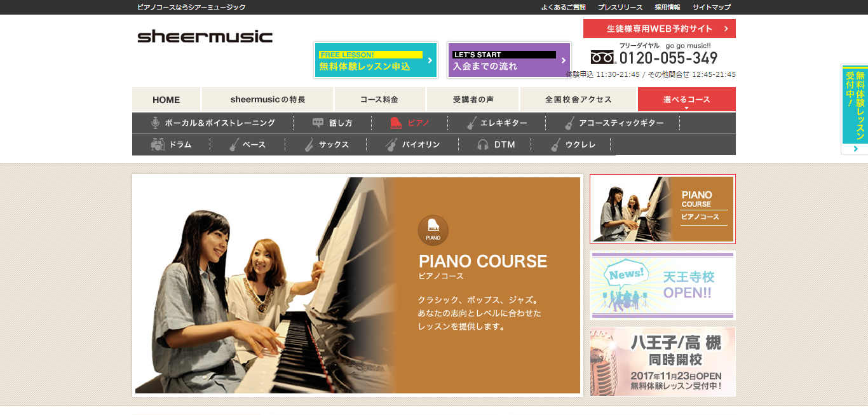This screenshot has width=868, height=415.
Task: Select the red piano icon in navigation
Action: tap(396, 123)
